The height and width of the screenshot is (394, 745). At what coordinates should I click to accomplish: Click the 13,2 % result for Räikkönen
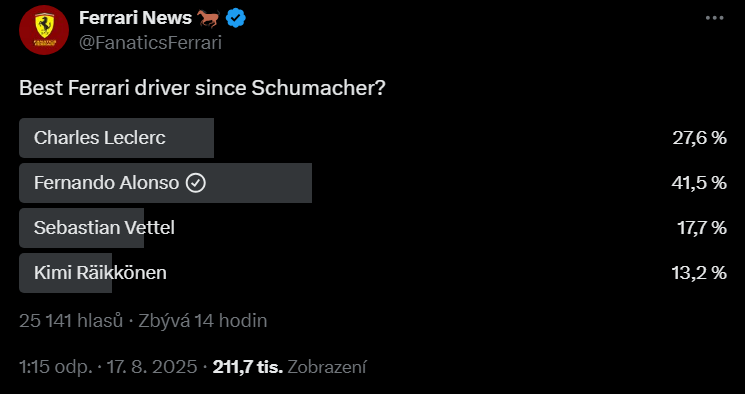click(x=699, y=273)
